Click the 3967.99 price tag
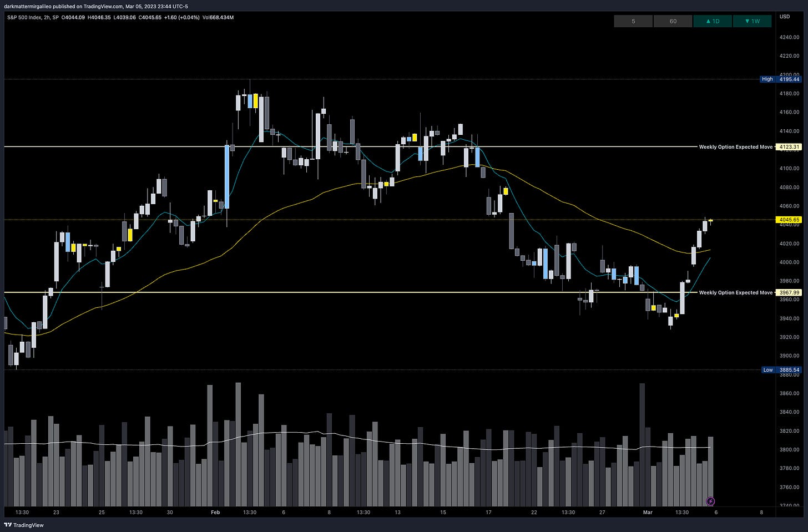The height and width of the screenshot is (532, 808). pyautogui.click(x=789, y=292)
